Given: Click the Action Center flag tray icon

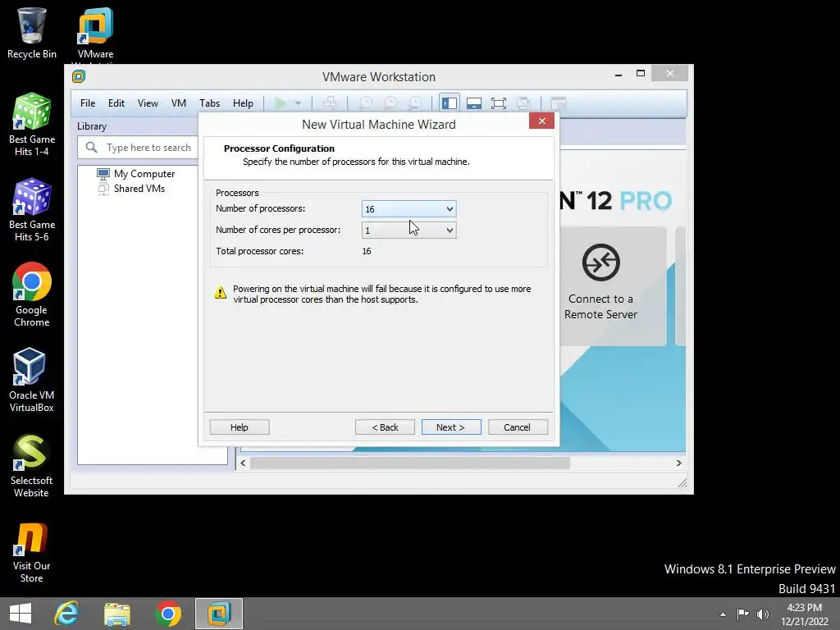Looking at the screenshot, I should 742,614.
